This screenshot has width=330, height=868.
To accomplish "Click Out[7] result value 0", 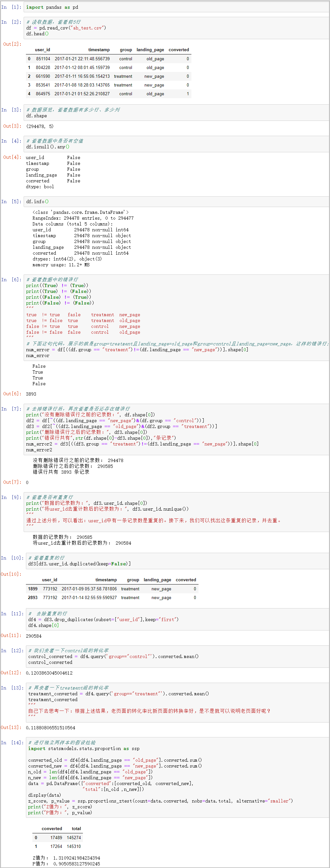I will 27,482.
